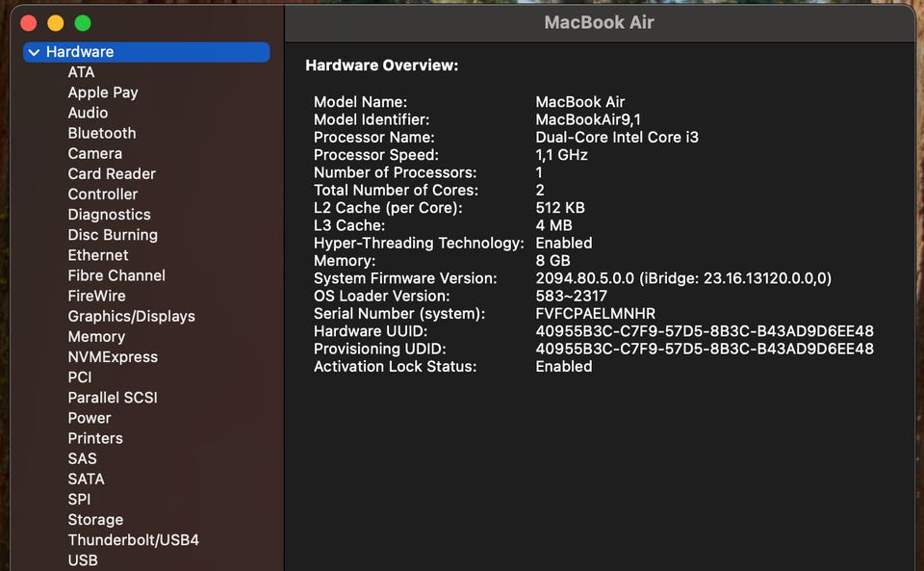
Task: Open the Diagnostics entry
Action: tap(109, 215)
